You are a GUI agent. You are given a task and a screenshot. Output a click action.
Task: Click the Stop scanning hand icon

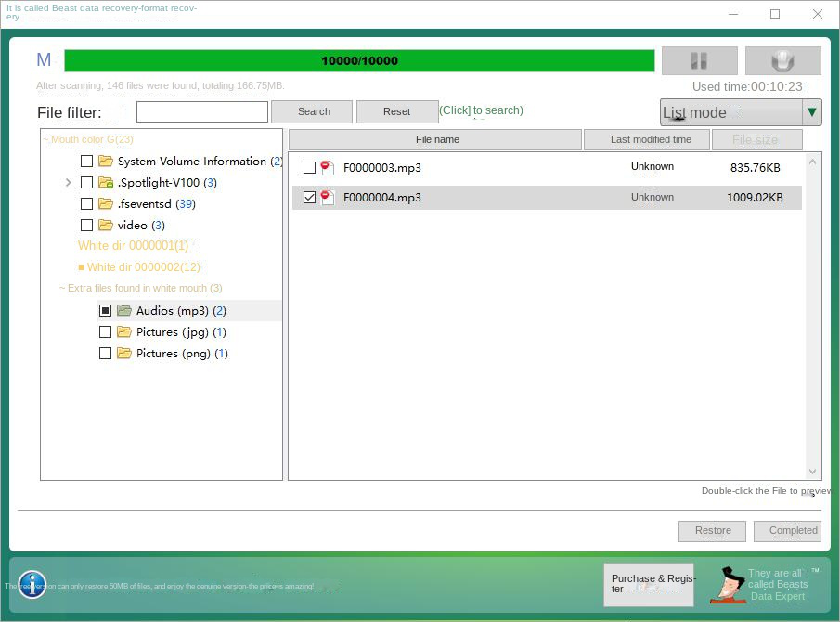(x=782, y=60)
